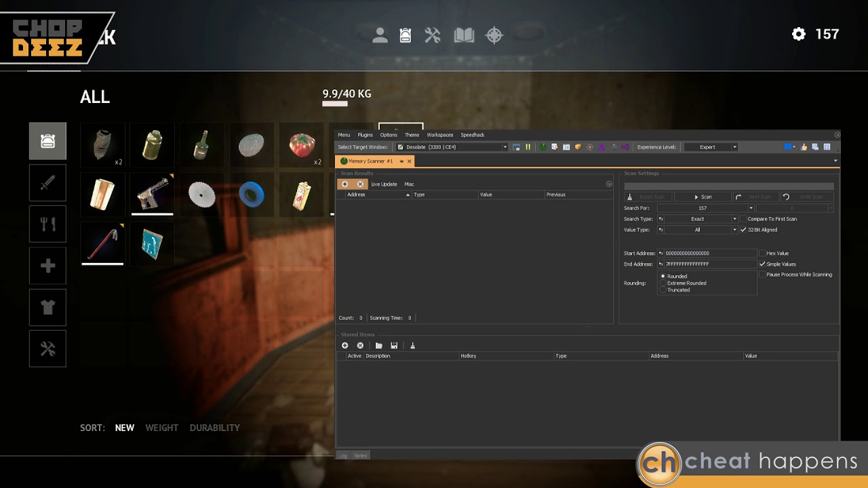Click the red circle record icon in toolbar

point(590,147)
